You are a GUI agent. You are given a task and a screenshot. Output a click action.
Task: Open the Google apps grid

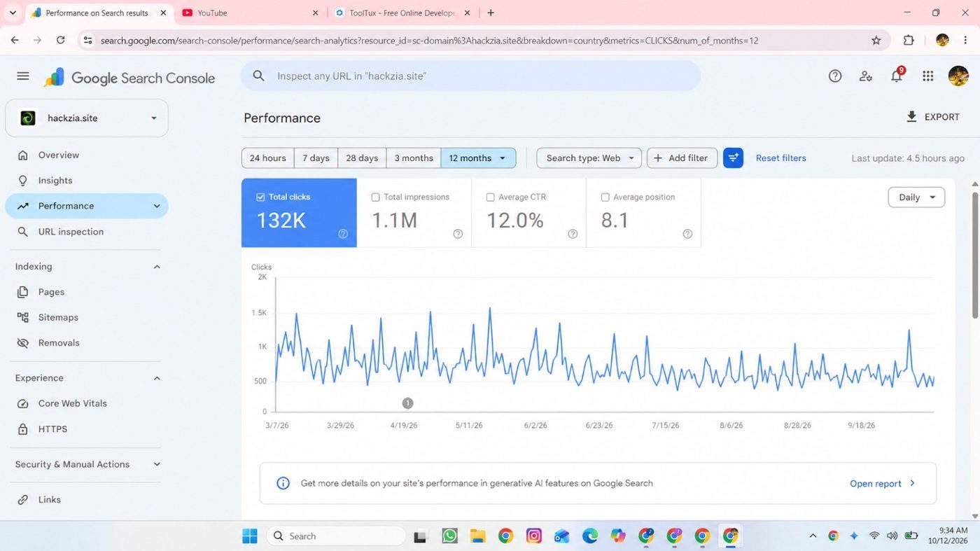coord(927,76)
